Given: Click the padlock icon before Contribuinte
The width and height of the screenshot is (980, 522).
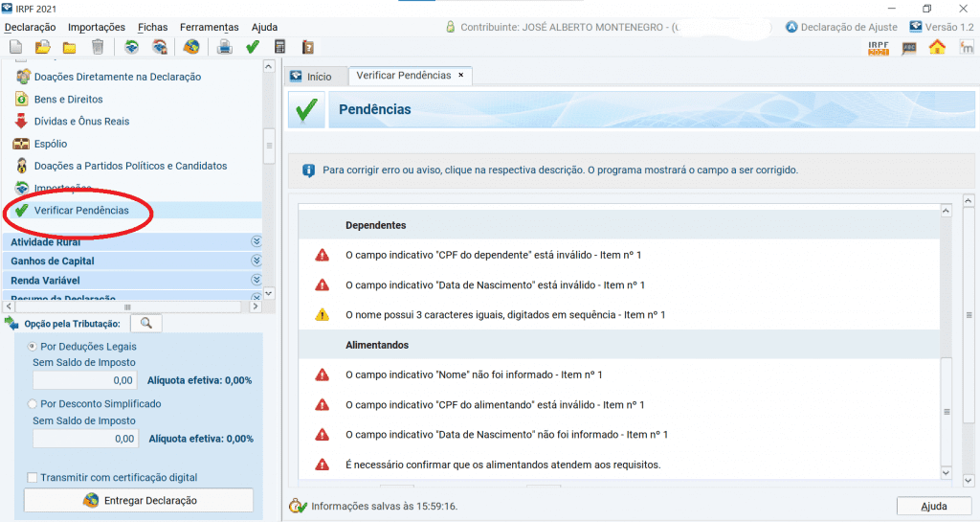Looking at the screenshot, I should pos(450,27).
